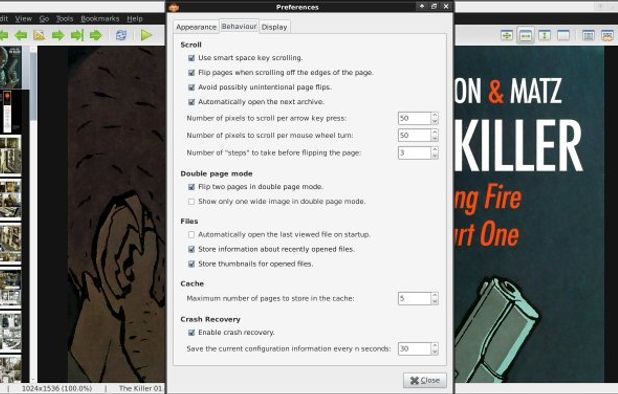Decrease arrow key scroll pixels with down arrow
The width and height of the screenshot is (618, 394).
coord(435,122)
